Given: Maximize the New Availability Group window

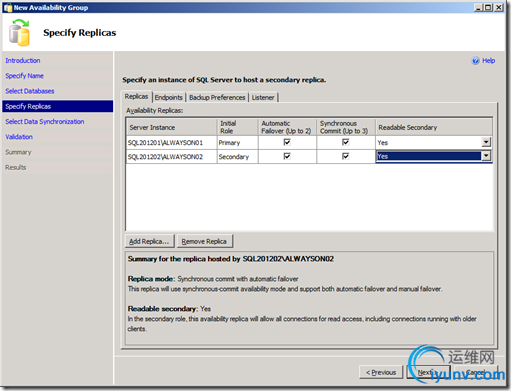Looking at the screenshot, I should pyautogui.click(x=488, y=7).
